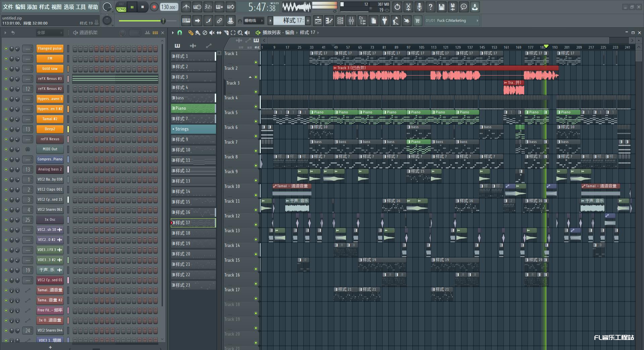This screenshot has width=644, height=350.
Task: Toggle step sequencer view in channel rack
Action: coord(155,33)
